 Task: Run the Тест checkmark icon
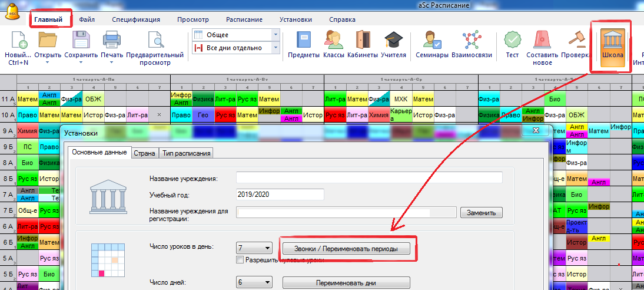512,41
